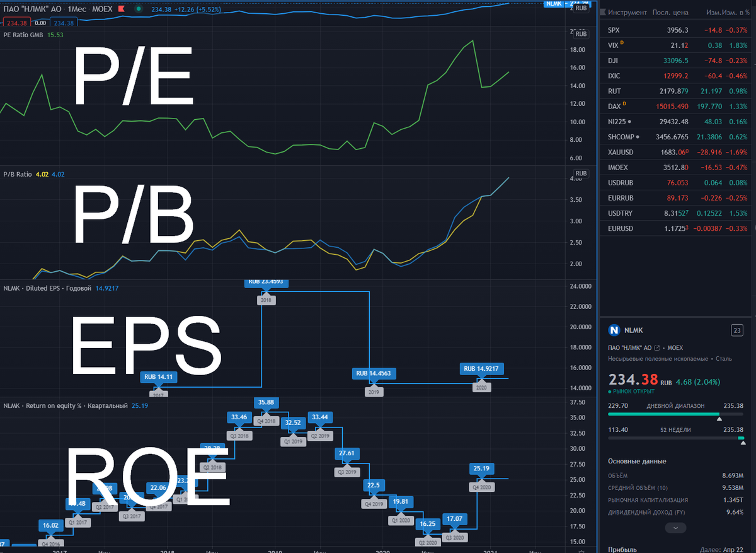Click the RUB 14.4563 EPS label for 2019
Viewport: 756px width, 553px height.
pos(373,374)
